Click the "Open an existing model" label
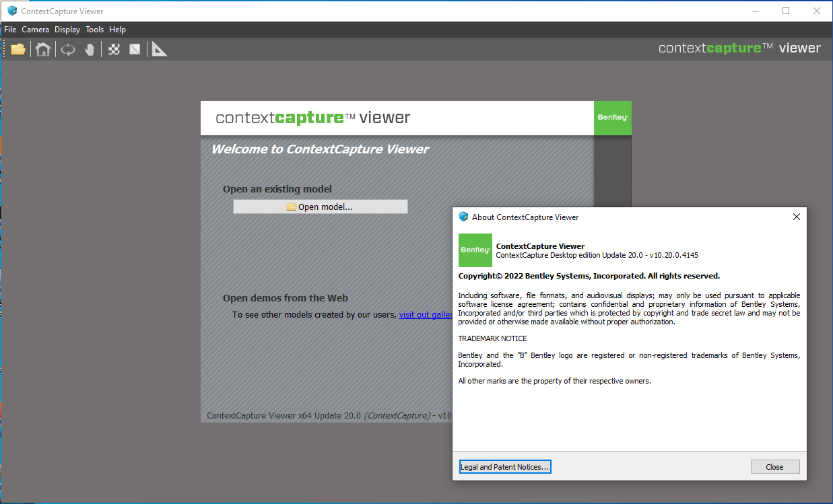Viewport: 833px width, 504px height. 277,189
